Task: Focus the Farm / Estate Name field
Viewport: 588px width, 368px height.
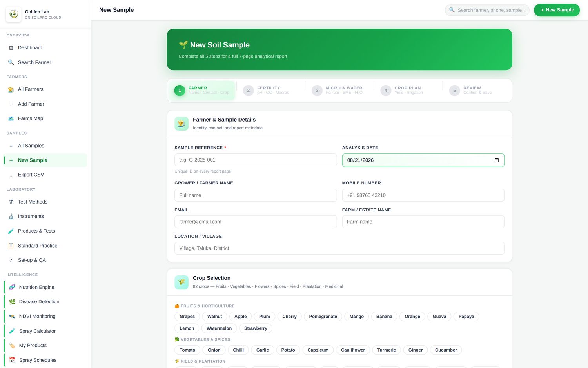Action: [x=423, y=222]
